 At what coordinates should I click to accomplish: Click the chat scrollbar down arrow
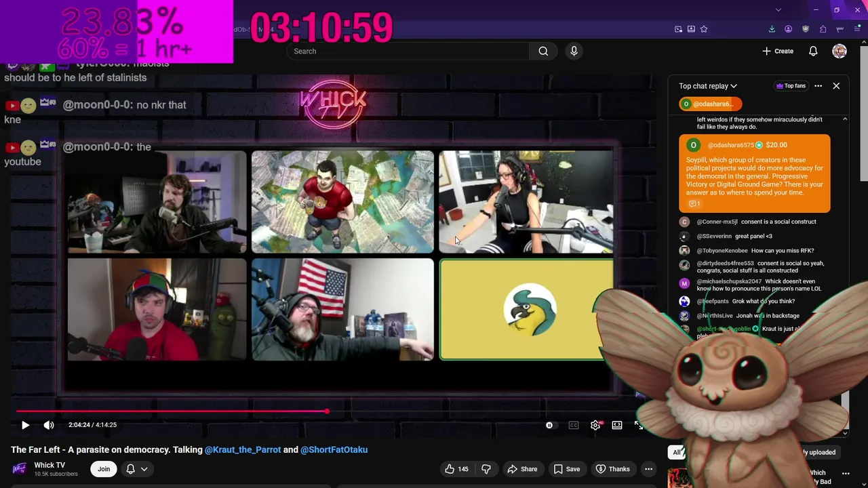845,433
